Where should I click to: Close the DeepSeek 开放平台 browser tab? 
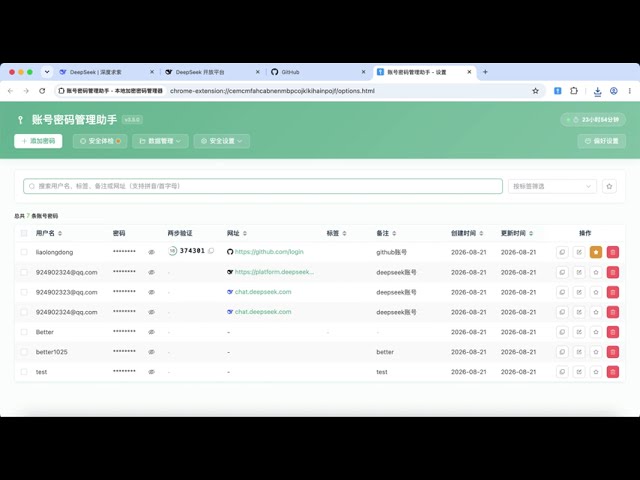[x=258, y=72]
